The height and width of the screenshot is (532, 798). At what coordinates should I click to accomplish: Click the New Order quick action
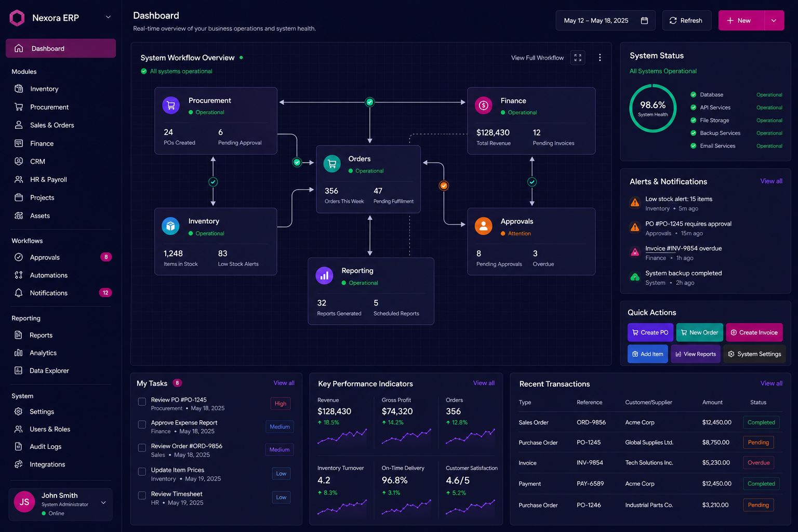[x=700, y=332]
